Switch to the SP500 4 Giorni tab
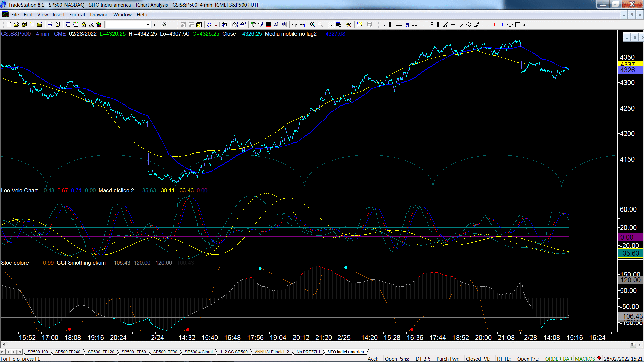This screenshot has height=362, width=644. (199, 352)
